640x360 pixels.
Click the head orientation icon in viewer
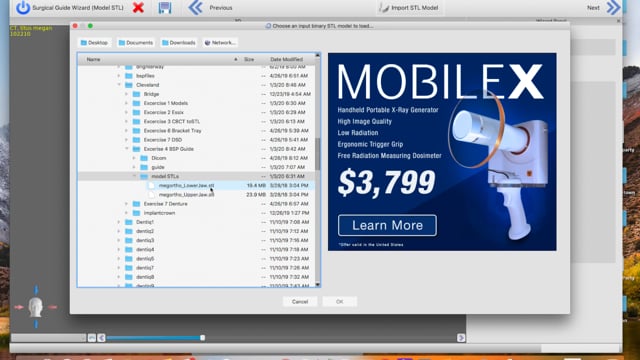pos(36,307)
